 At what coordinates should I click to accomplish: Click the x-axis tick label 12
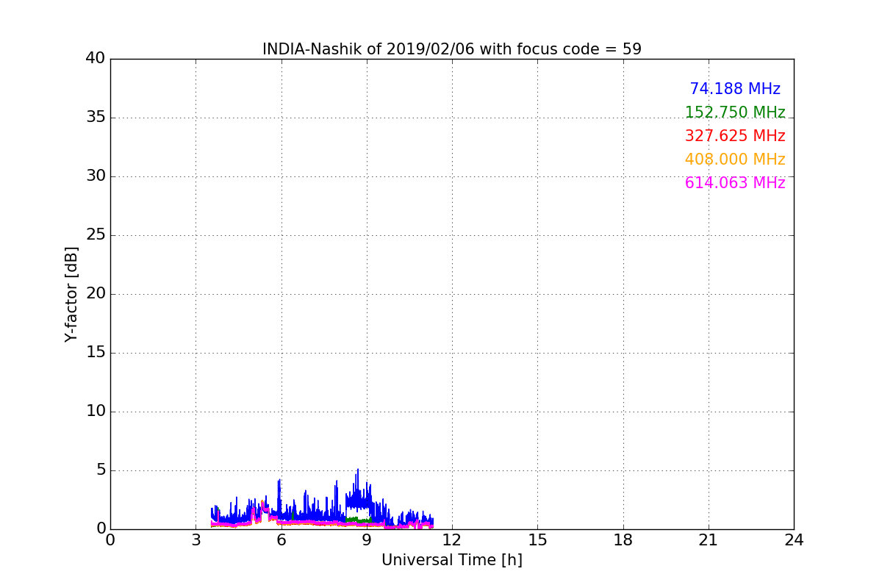pyautogui.click(x=452, y=540)
